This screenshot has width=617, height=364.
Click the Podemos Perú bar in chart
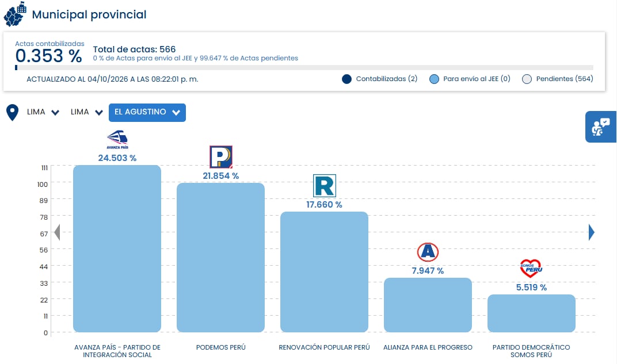(221, 258)
